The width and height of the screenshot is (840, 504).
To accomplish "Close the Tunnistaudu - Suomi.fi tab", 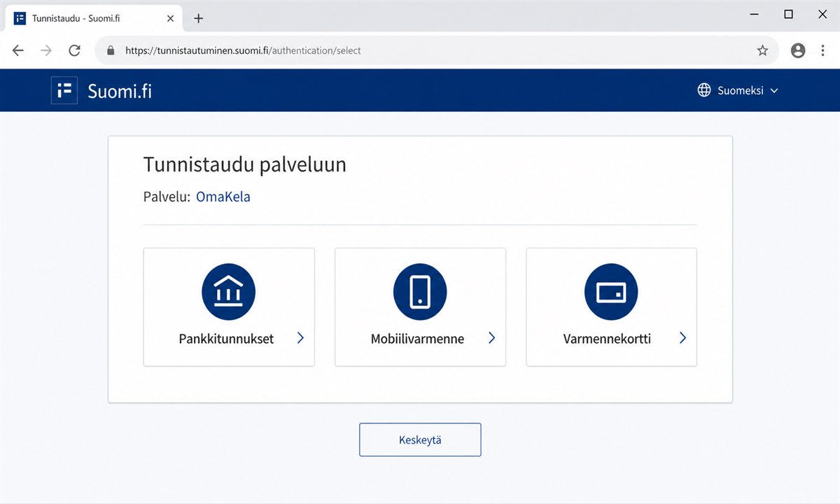I will (x=171, y=18).
